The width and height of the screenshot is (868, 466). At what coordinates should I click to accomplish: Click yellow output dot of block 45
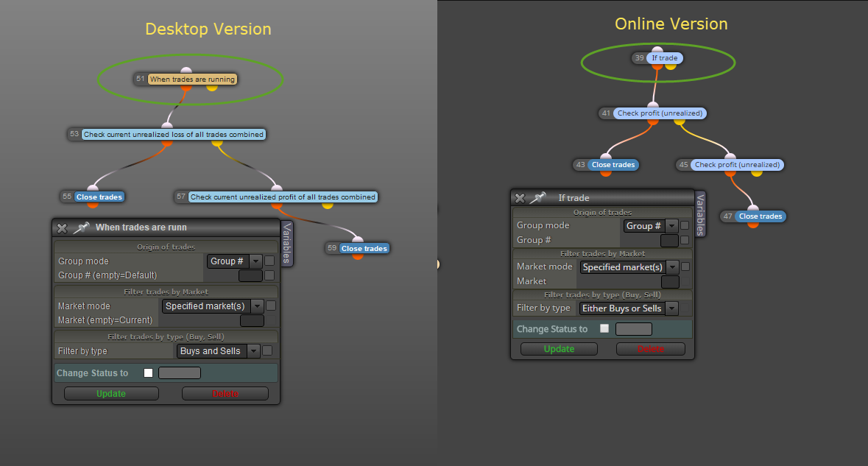coord(757,173)
